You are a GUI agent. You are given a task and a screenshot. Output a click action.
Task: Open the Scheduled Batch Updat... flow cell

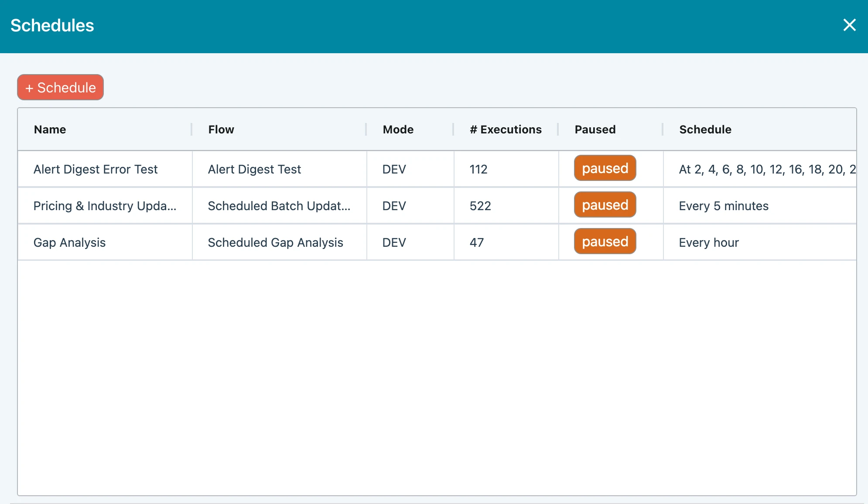(x=279, y=206)
